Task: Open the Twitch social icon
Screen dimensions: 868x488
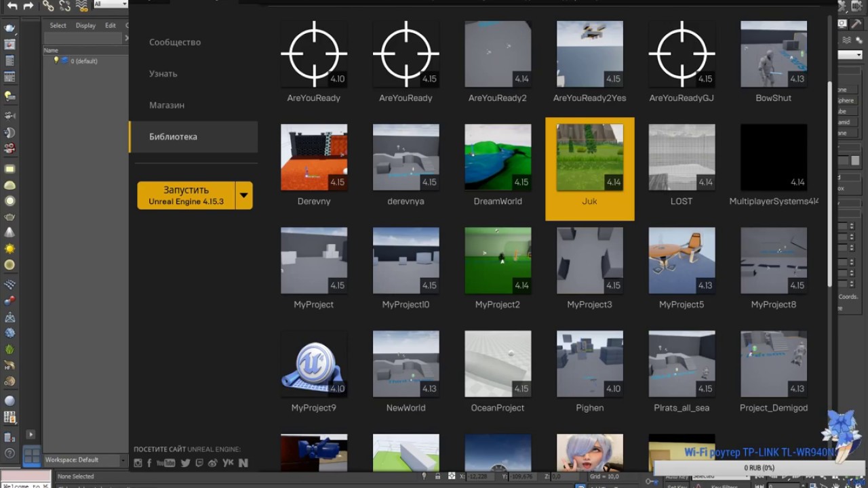Action: 199,463
